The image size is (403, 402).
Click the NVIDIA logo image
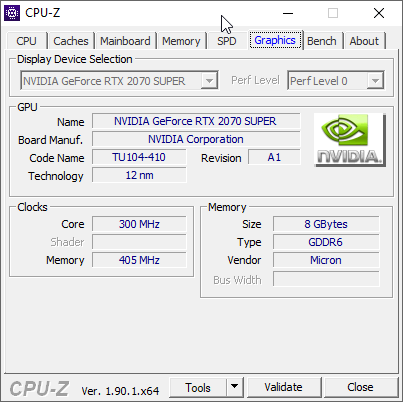pyautogui.click(x=350, y=140)
